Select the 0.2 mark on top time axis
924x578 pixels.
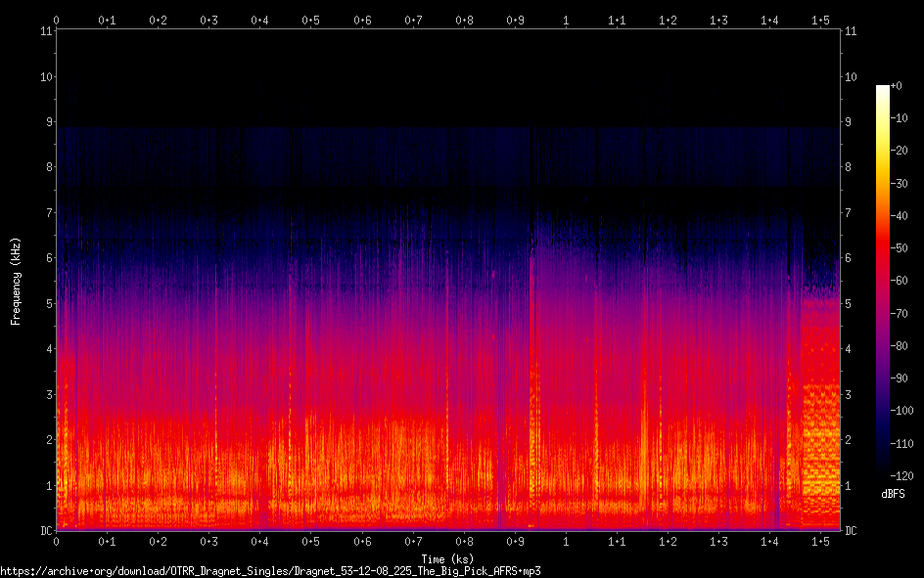tap(158, 20)
